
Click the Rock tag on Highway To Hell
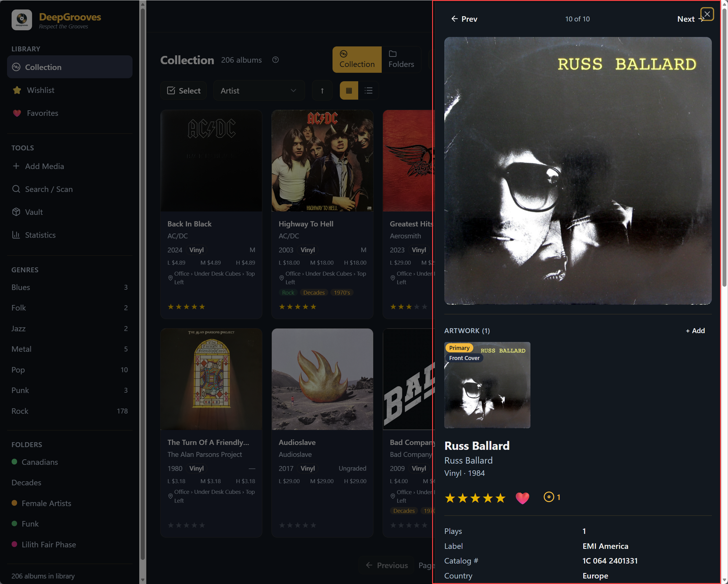pyautogui.click(x=288, y=292)
